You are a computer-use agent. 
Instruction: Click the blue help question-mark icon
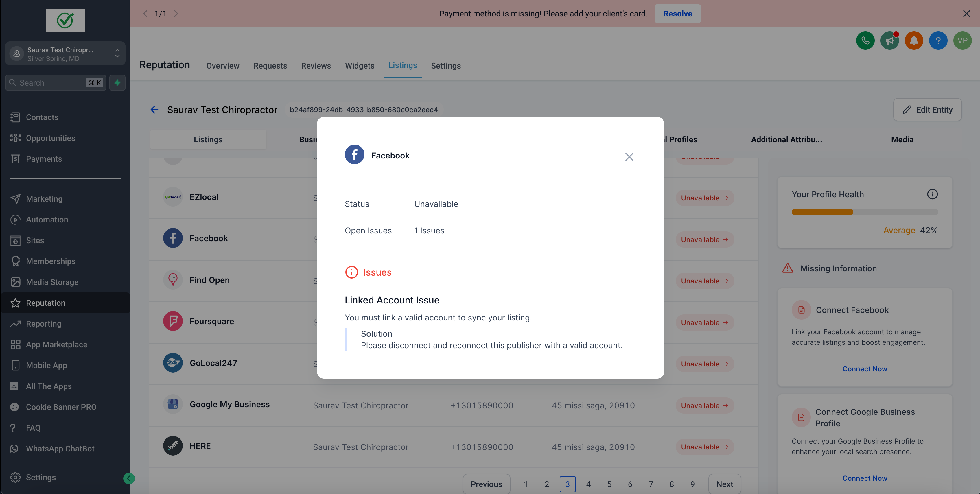point(938,41)
